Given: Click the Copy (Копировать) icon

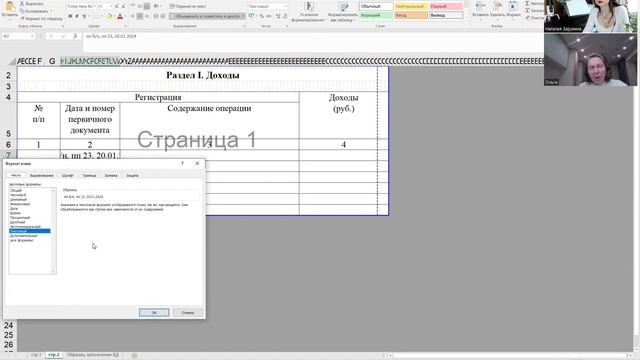Looking at the screenshot, I should click(22, 11).
